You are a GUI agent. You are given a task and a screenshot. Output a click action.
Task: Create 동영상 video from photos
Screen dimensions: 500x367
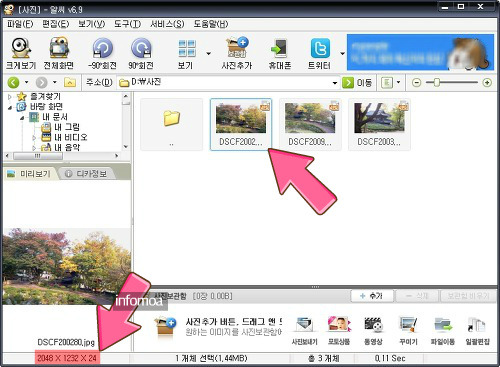click(373, 331)
